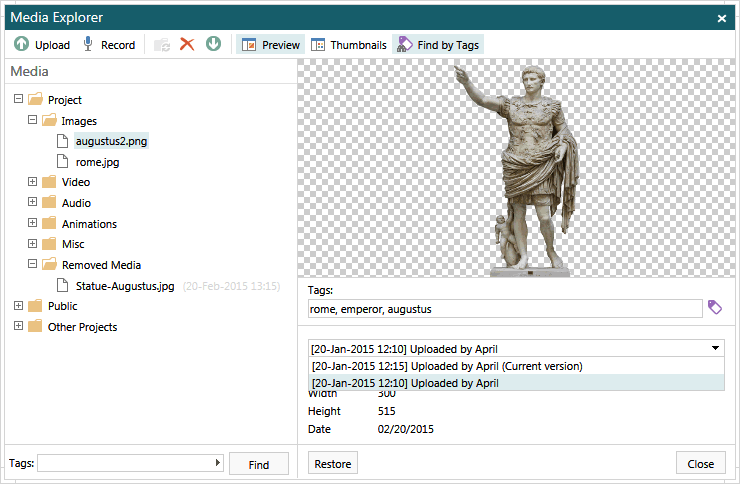Select the Other Projects folder label
This screenshot has height=484, width=740.
(82, 327)
